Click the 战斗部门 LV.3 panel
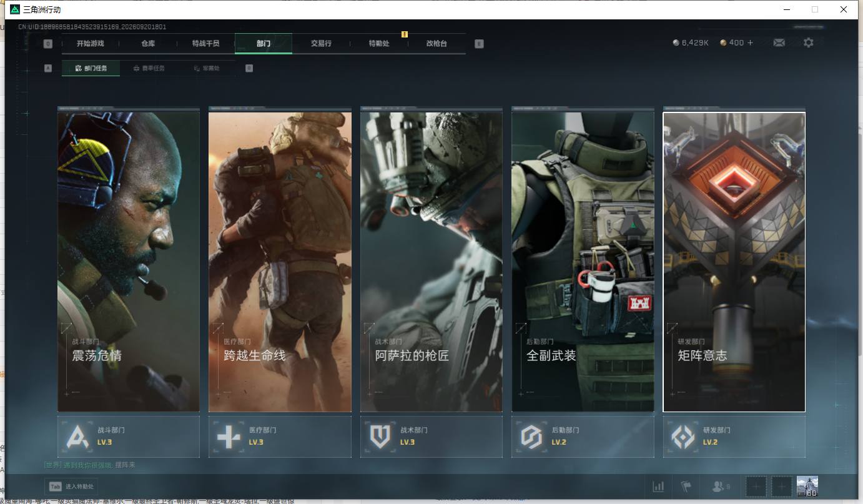The height and width of the screenshot is (504, 863). [129, 437]
